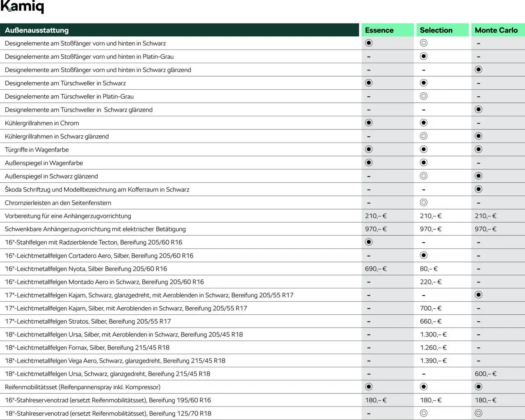Select Selection option for Kühlergrillrahmen in Schwarz glänzend
Viewport: 525px width, 420px height.
[x=424, y=136]
